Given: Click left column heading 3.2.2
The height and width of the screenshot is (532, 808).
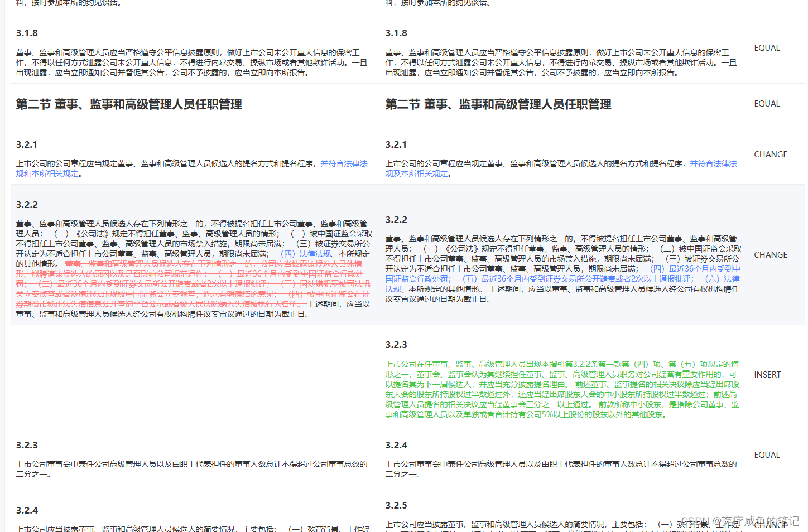Looking at the screenshot, I should pos(27,205).
